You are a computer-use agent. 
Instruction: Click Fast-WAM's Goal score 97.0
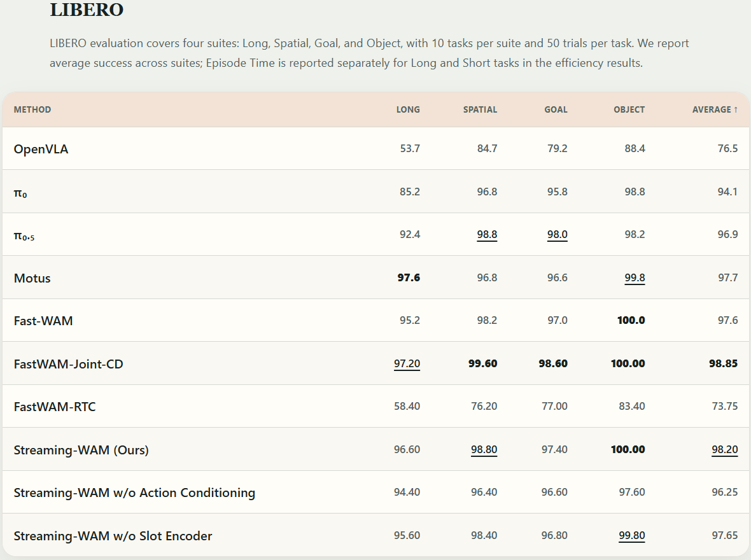click(558, 320)
